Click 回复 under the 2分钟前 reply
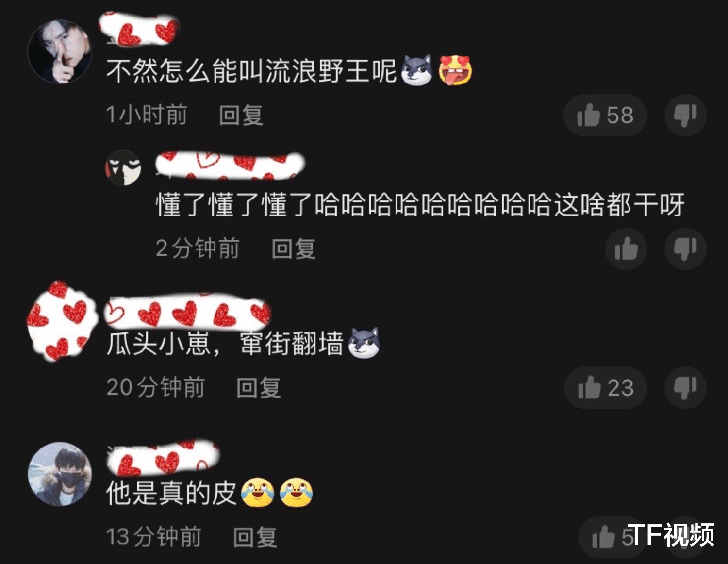The width and height of the screenshot is (728, 564). pos(294,249)
